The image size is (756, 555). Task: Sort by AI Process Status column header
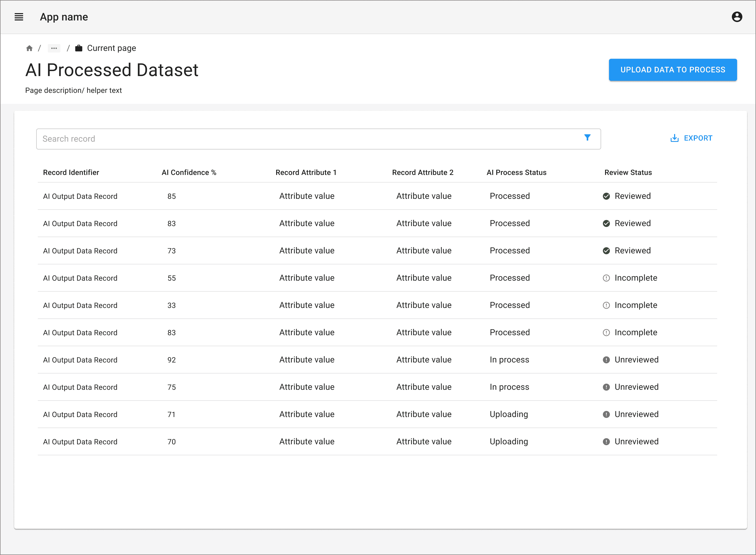516,172
